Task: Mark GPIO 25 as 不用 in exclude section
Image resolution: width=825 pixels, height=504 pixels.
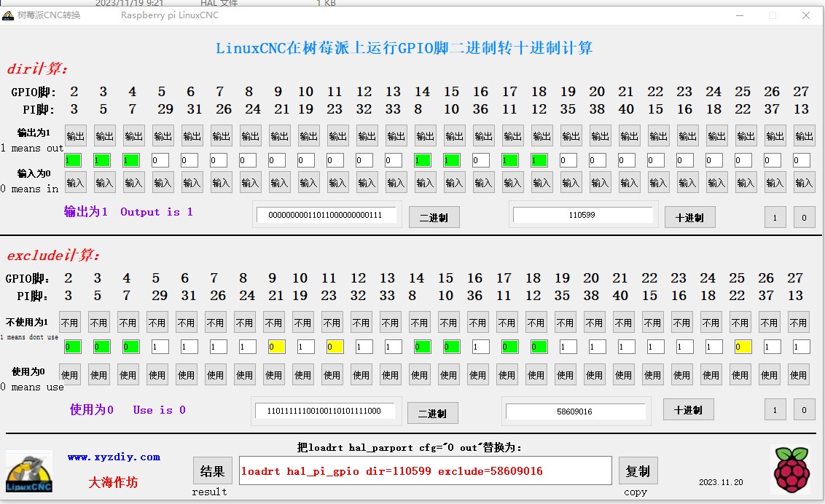Action: [x=740, y=323]
